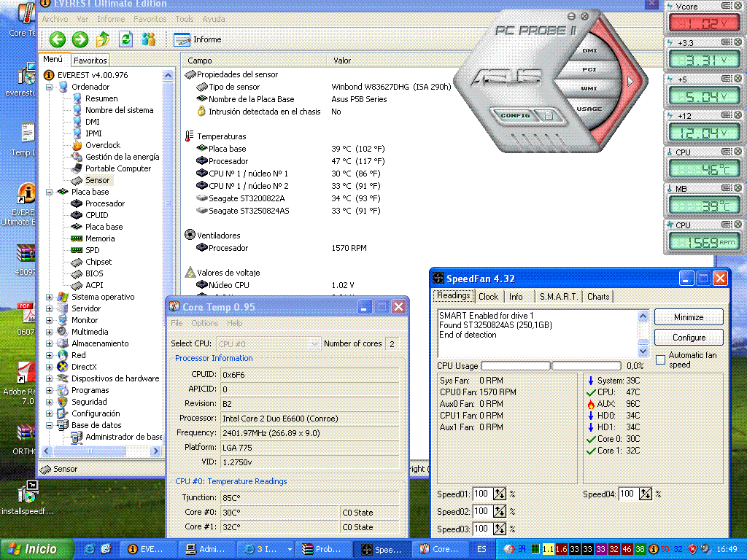
Task: Close the MB temperature monitor panel
Action: [x=738, y=188]
